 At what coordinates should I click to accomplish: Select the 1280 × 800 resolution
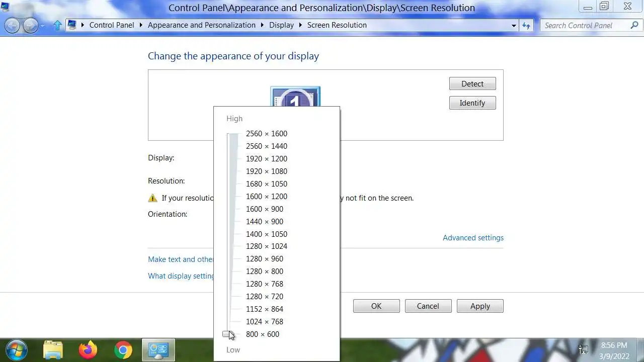(x=265, y=271)
